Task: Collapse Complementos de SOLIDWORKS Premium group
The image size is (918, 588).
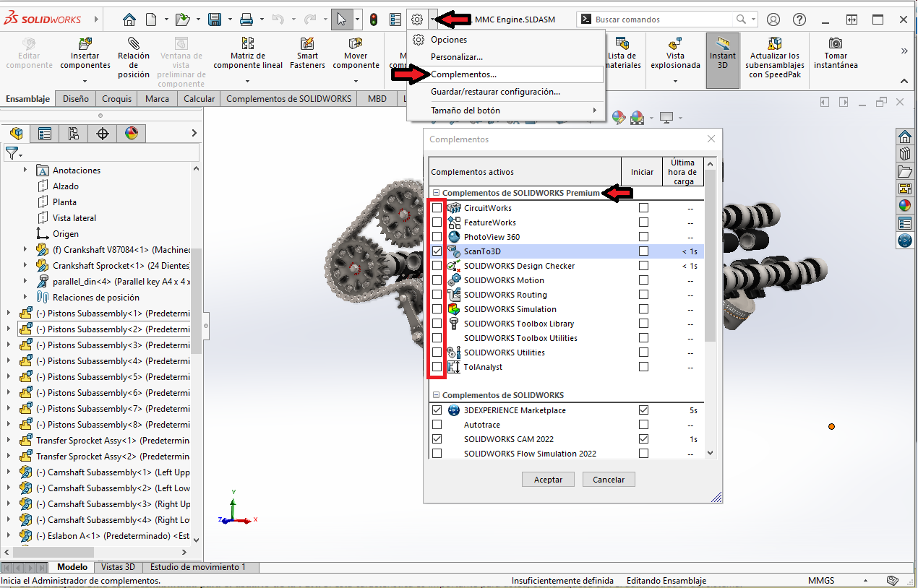Action: click(x=436, y=193)
